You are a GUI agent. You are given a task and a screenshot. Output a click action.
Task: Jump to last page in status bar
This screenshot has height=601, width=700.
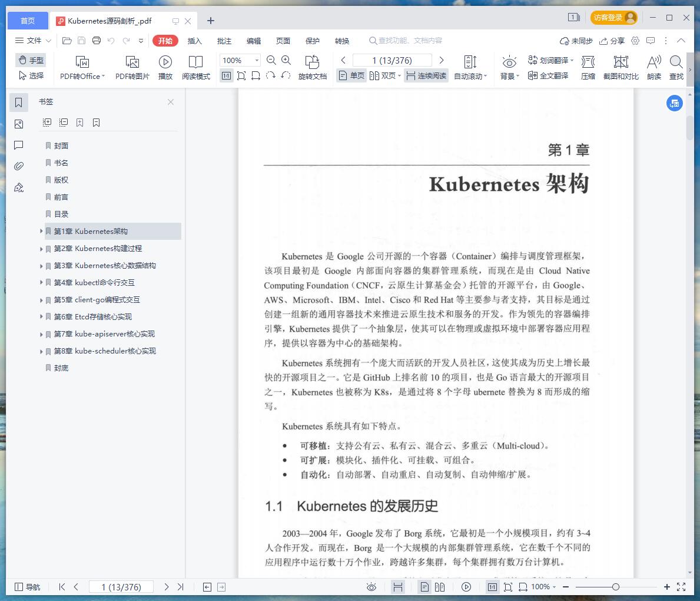pos(180,587)
